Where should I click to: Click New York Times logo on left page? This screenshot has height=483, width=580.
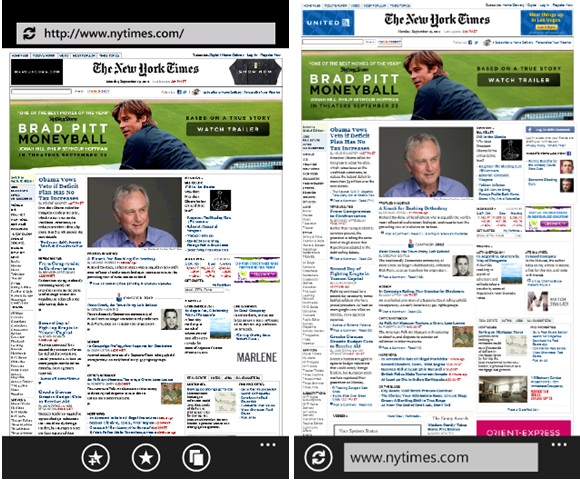(x=146, y=69)
